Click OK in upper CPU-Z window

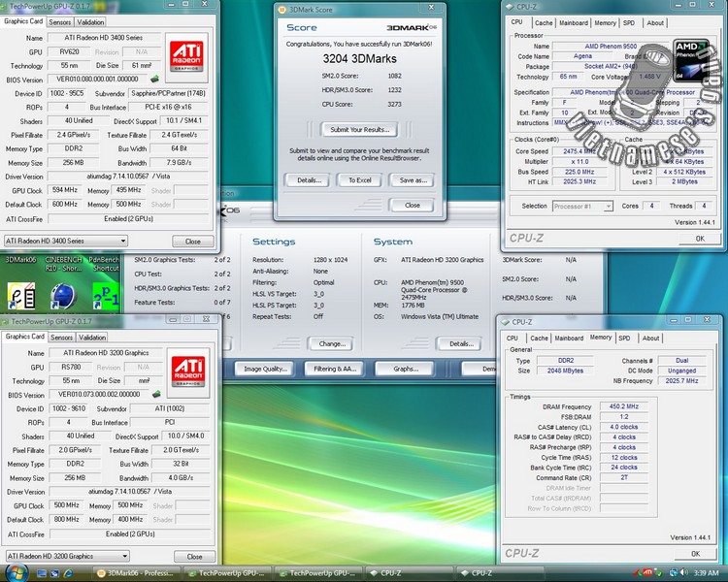point(700,239)
